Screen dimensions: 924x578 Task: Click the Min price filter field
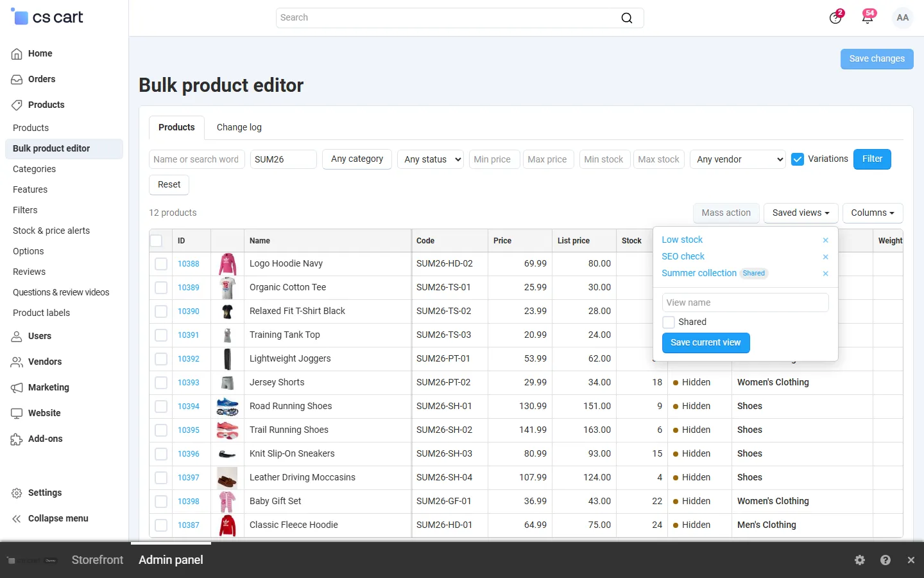point(494,159)
